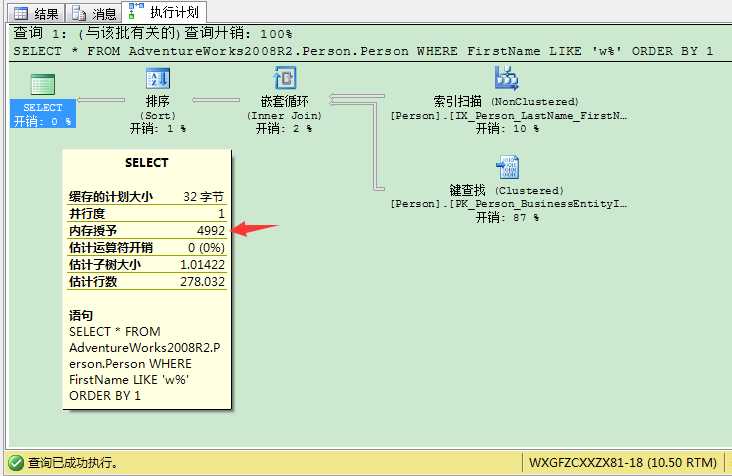Click the 排序 (Sort) operator icon
This screenshot has height=476, width=732.
click(158, 78)
